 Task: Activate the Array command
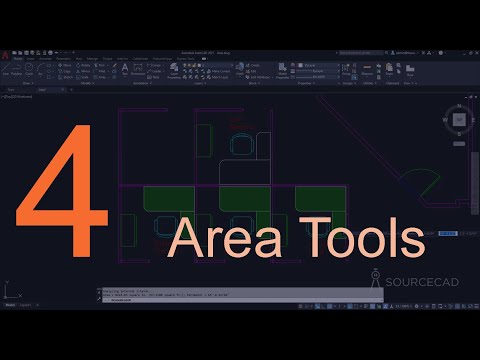[100, 77]
